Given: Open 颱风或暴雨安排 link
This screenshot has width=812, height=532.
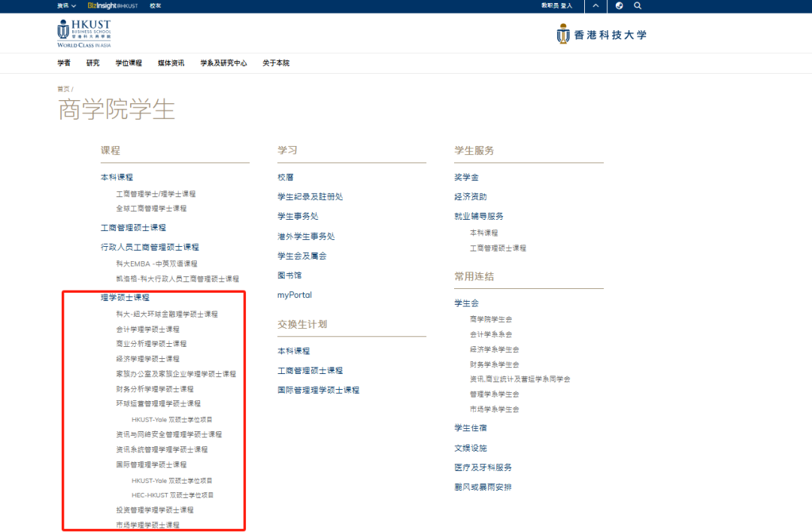Looking at the screenshot, I should tap(483, 488).
